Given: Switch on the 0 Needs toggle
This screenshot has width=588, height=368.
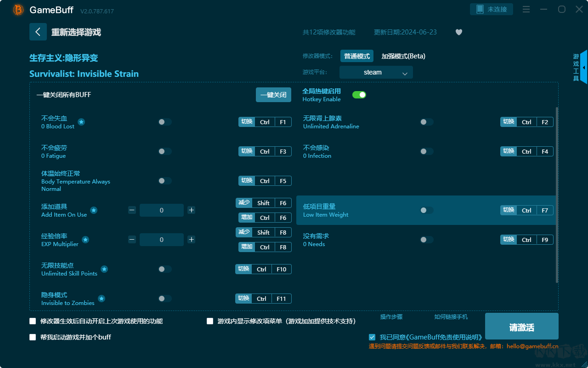Looking at the screenshot, I should click(427, 240).
